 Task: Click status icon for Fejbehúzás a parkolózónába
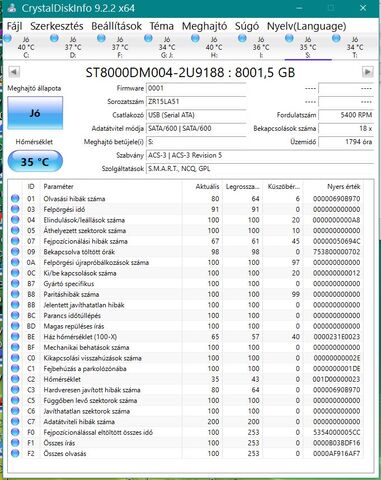pos(15,369)
